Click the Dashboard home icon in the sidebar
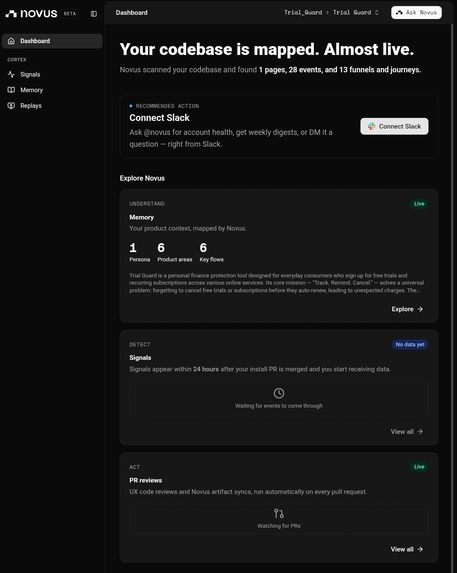This screenshot has width=457, height=573. click(x=11, y=41)
